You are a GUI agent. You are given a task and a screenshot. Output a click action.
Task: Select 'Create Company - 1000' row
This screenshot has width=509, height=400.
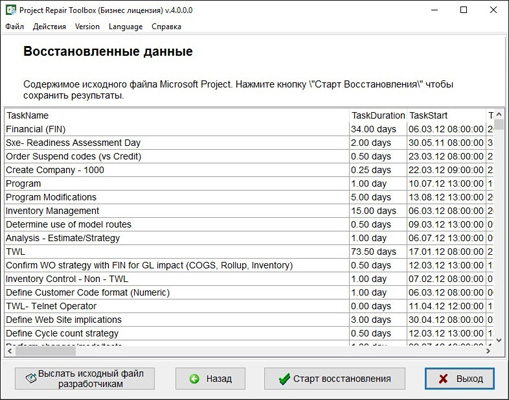249,170
